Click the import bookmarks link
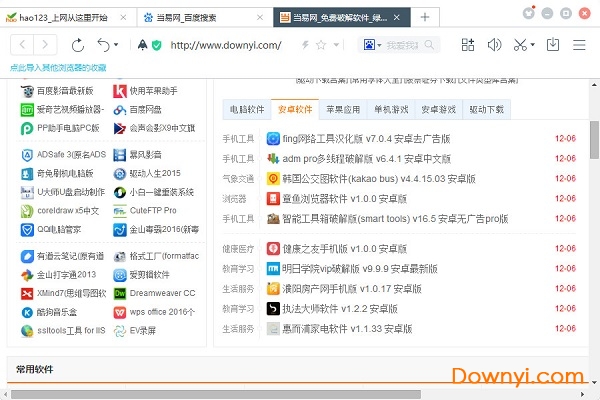Image resolution: width=600 pixels, height=400 pixels. coord(58,66)
